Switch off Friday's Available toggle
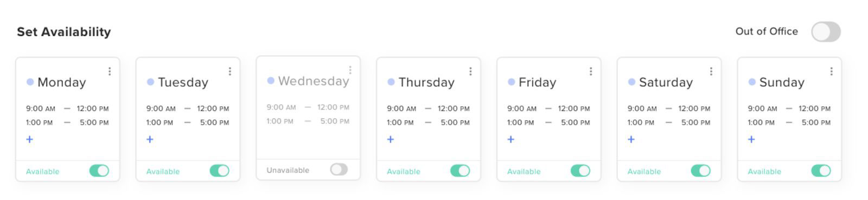868x200 pixels. pos(580,171)
